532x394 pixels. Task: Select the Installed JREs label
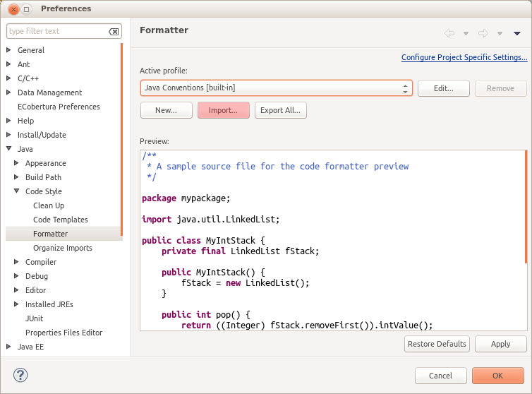[49, 304]
